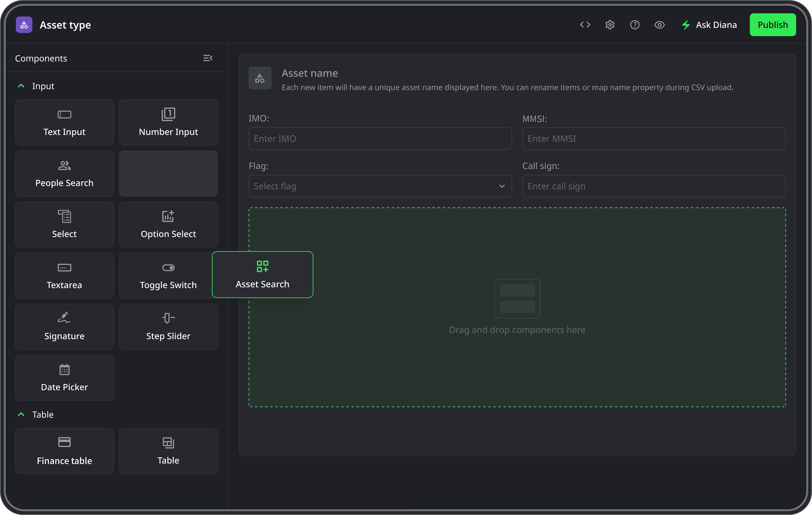
Task: Click the dragged Asset Search component
Action: tap(262, 274)
